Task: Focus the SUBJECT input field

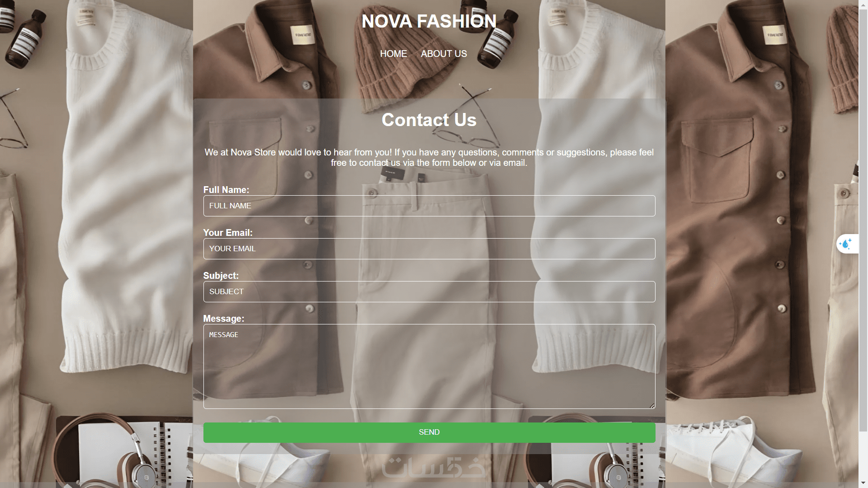Action: [429, 291]
